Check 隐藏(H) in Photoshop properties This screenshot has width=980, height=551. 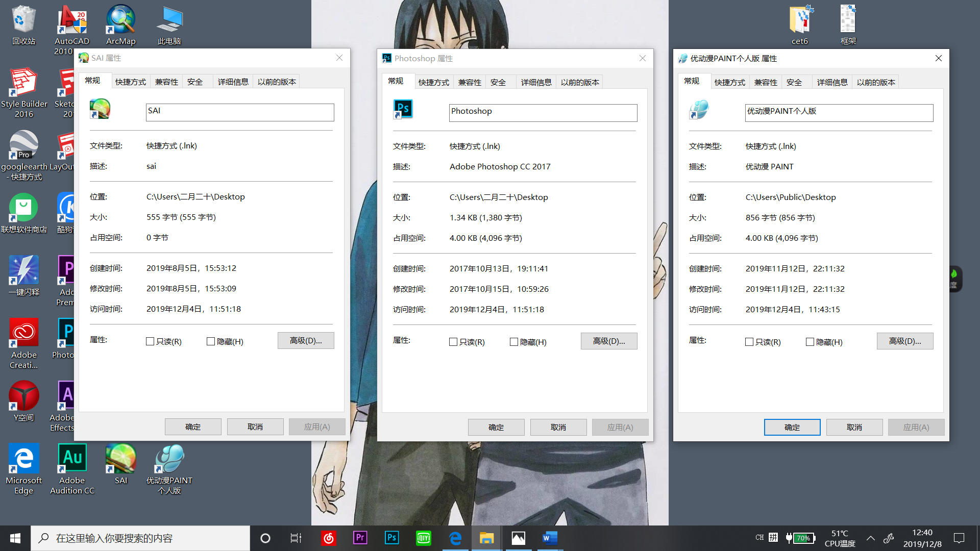[x=514, y=342]
